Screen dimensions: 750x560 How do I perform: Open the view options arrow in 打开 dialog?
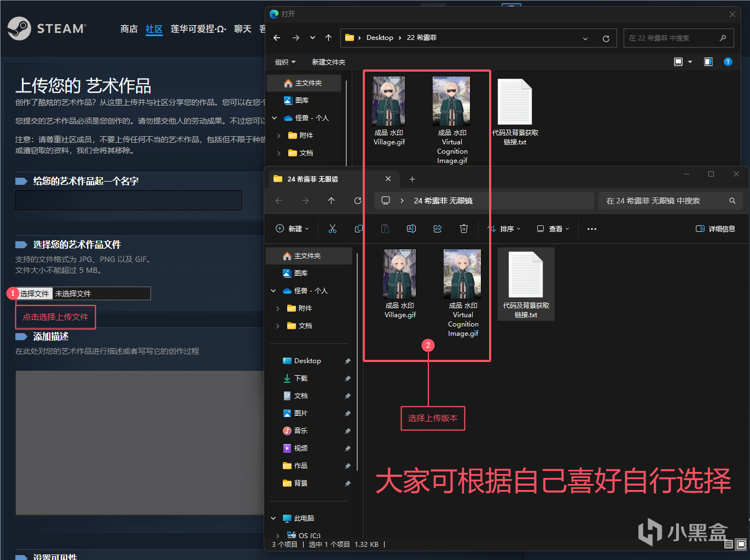[x=690, y=62]
